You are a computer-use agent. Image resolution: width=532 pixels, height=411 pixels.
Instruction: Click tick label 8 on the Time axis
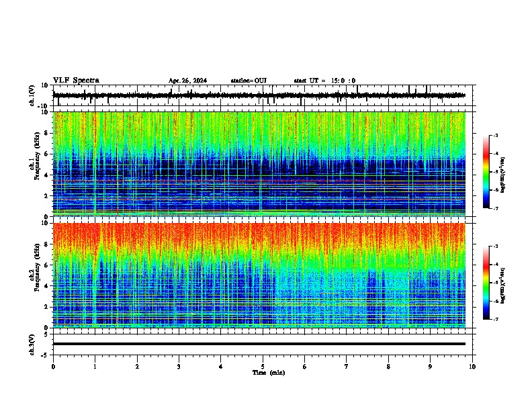click(x=388, y=367)
